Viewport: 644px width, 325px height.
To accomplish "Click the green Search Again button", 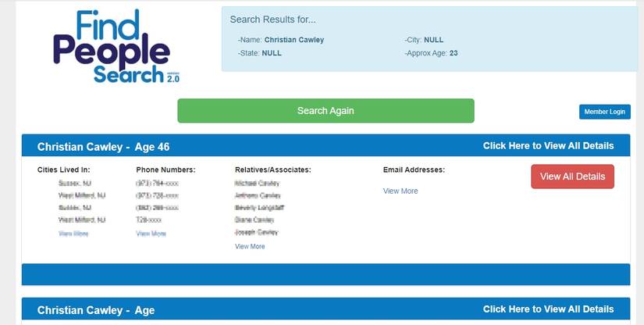I will click(x=326, y=110).
